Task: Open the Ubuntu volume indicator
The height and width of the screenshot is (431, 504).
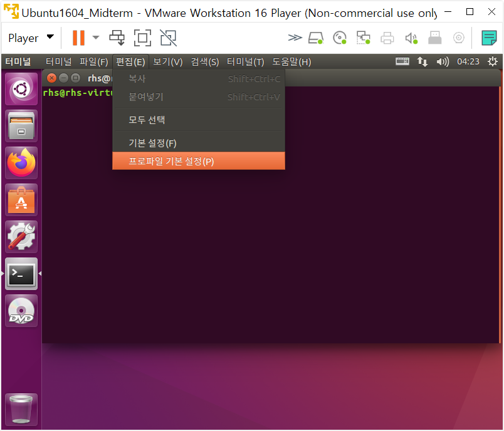Action: tap(443, 61)
